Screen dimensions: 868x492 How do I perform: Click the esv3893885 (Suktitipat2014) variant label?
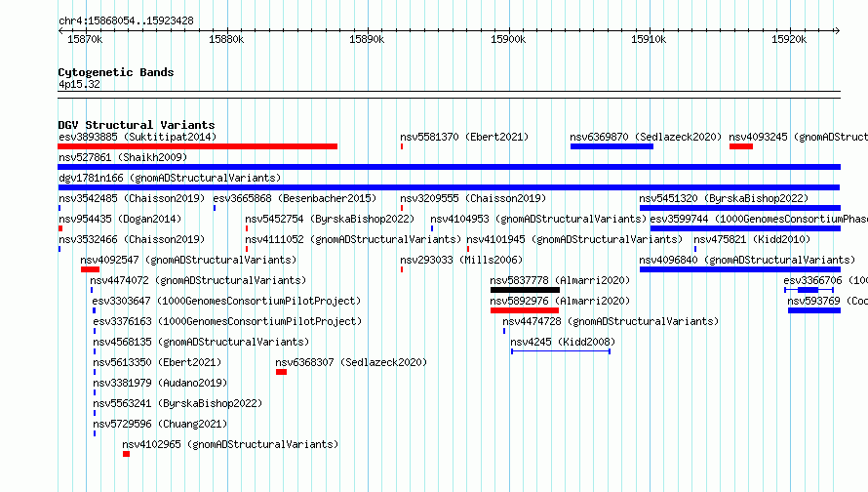coord(138,137)
